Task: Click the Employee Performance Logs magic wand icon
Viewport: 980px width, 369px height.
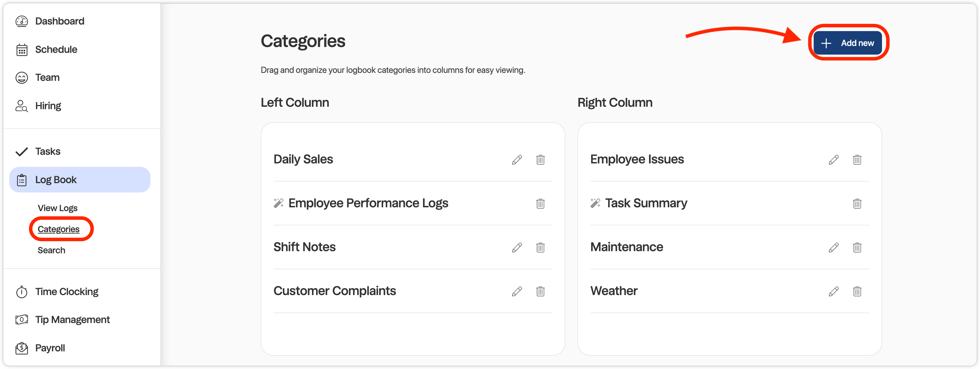Action: pyautogui.click(x=278, y=203)
